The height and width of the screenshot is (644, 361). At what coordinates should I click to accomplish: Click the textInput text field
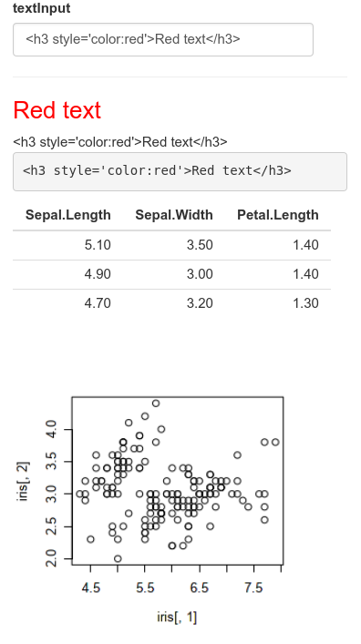point(163,39)
